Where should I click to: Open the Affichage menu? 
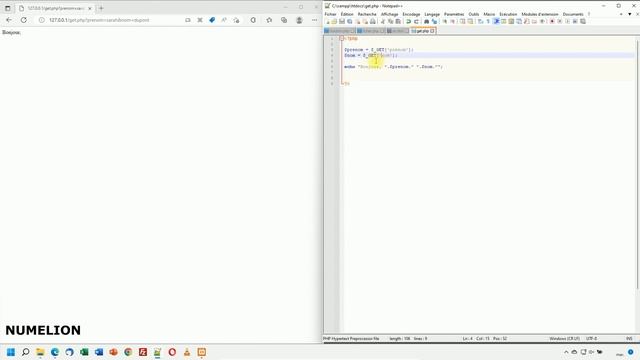(389, 14)
